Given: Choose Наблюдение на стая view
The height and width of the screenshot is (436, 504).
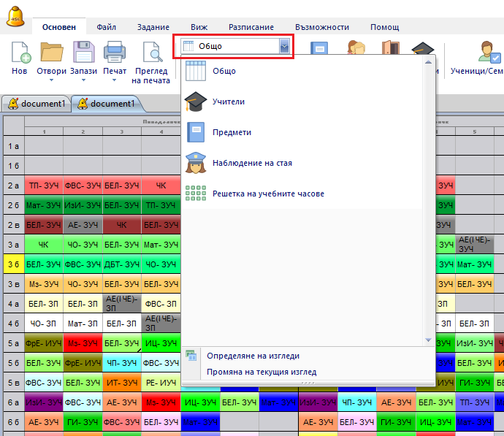Looking at the screenshot, I should coord(252,163).
